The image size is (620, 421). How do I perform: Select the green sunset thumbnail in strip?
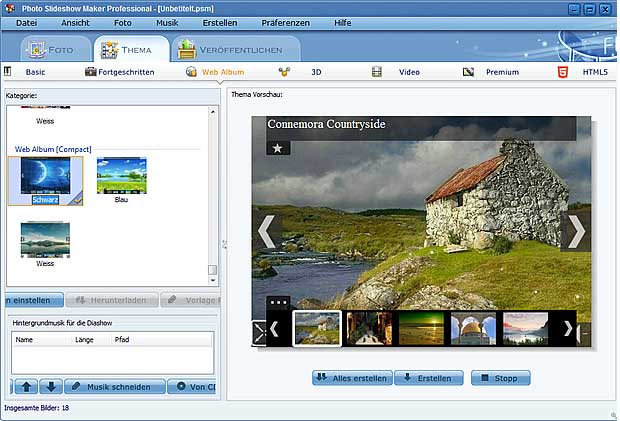[422, 328]
